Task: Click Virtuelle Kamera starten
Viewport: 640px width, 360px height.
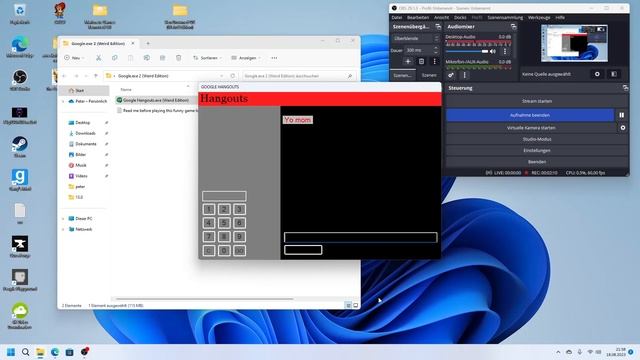Action: pyautogui.click(x=531, y=128)
